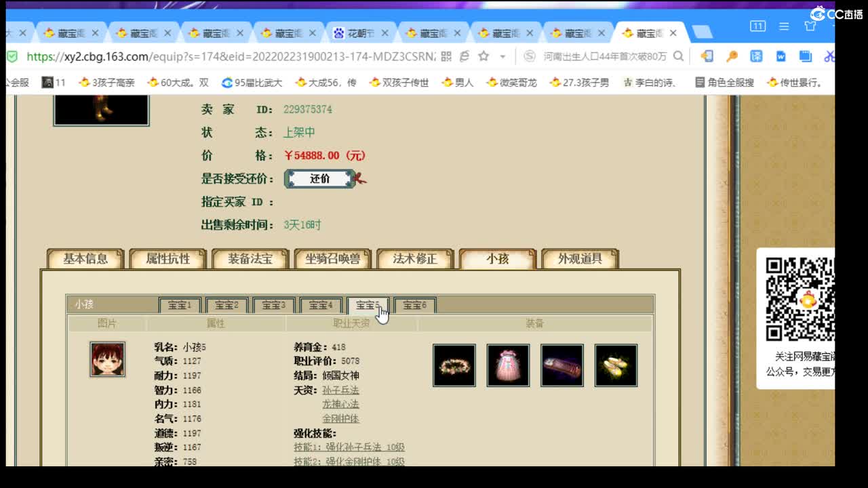Open the 译 translate extension icon

(756, 56)
